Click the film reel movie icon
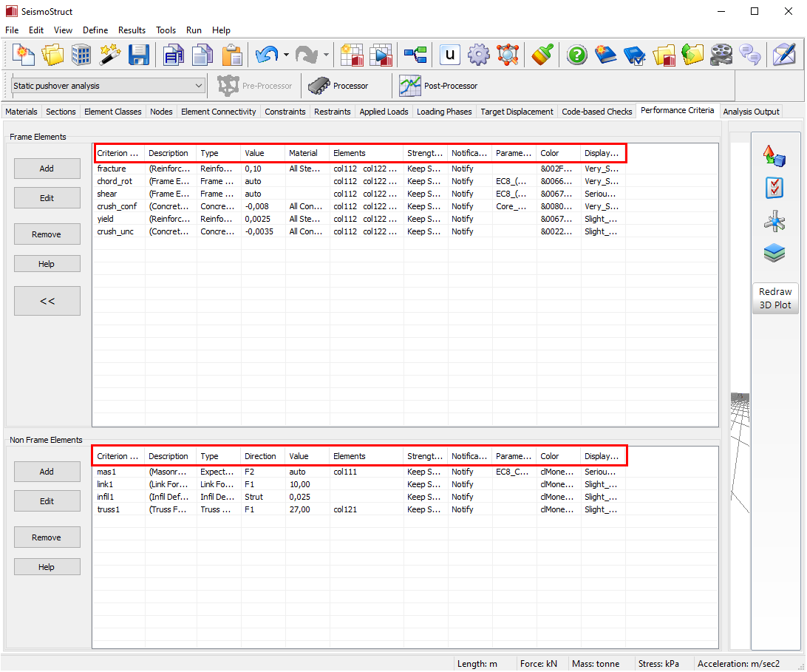 click(x=721, y=55)
